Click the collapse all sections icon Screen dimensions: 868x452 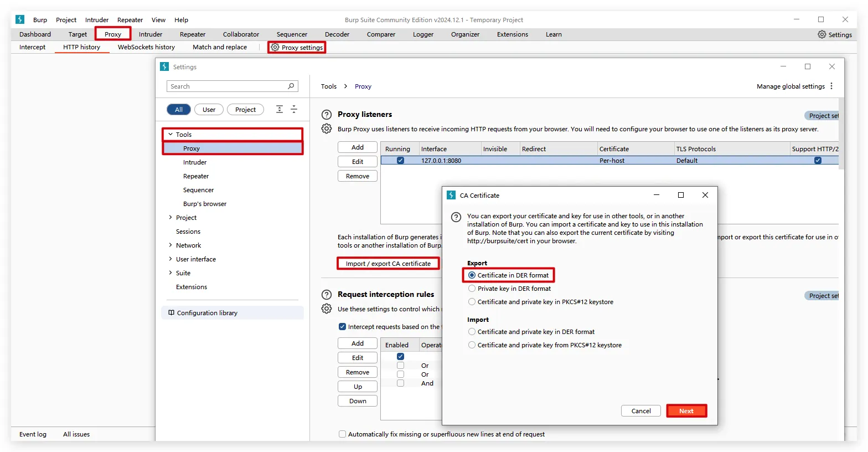coord(294,110)
